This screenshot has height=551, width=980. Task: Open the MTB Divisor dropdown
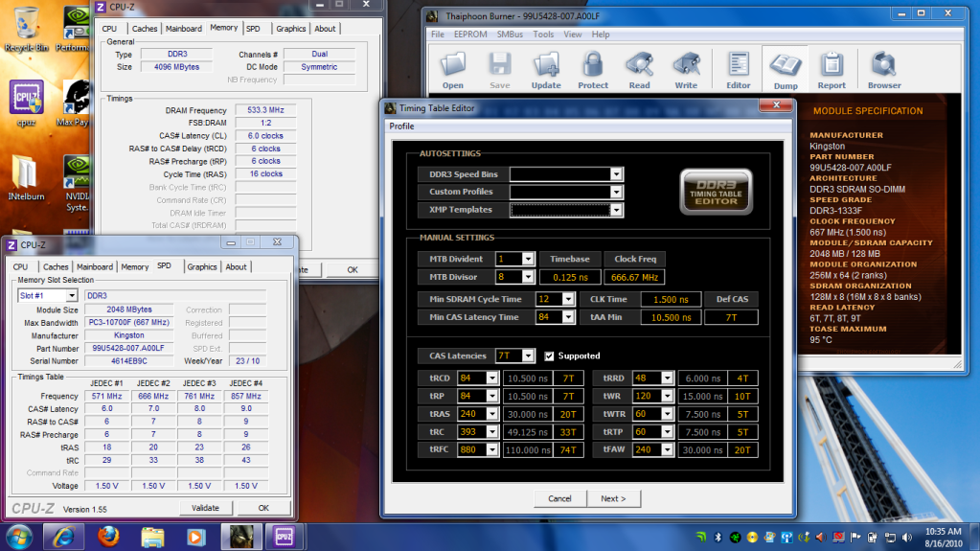[528, 277]
